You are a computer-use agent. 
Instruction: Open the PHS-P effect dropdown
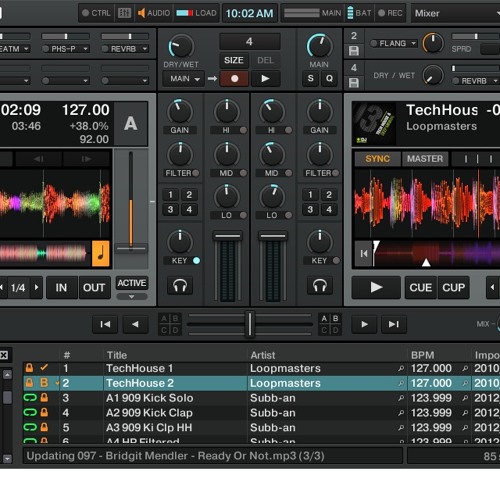point(86,49)
